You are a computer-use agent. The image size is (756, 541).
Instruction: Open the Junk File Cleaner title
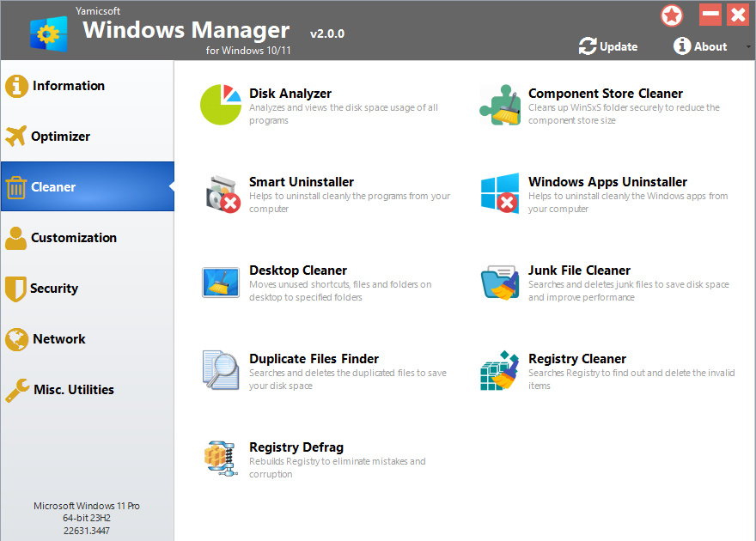[579, 270]
